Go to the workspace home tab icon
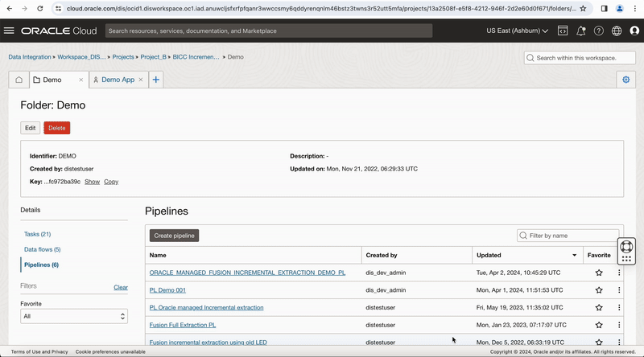644x357 pixels. 19,80
